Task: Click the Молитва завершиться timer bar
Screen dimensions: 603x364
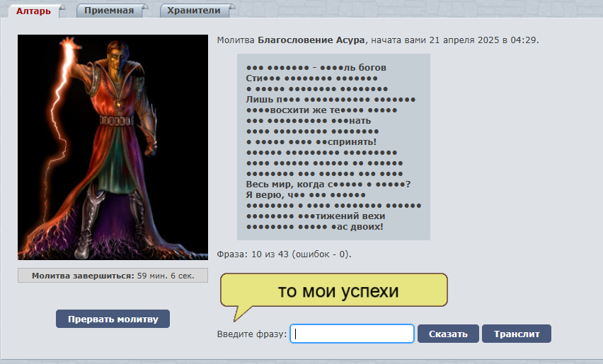Action: coord(113,276)
